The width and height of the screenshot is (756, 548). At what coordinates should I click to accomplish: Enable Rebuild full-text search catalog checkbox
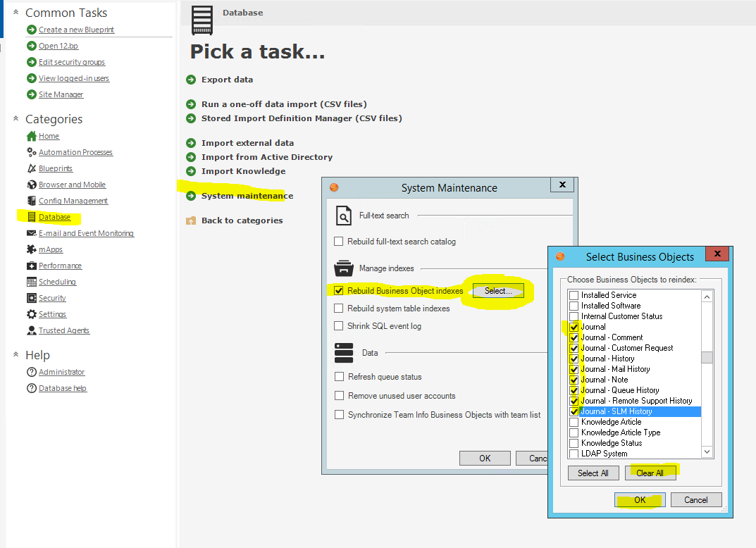pyautogui.click(x=339, y=242)
